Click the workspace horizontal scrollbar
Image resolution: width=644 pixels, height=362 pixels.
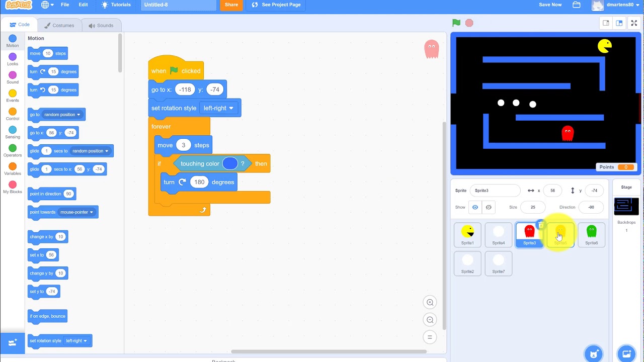click(329, 351)
